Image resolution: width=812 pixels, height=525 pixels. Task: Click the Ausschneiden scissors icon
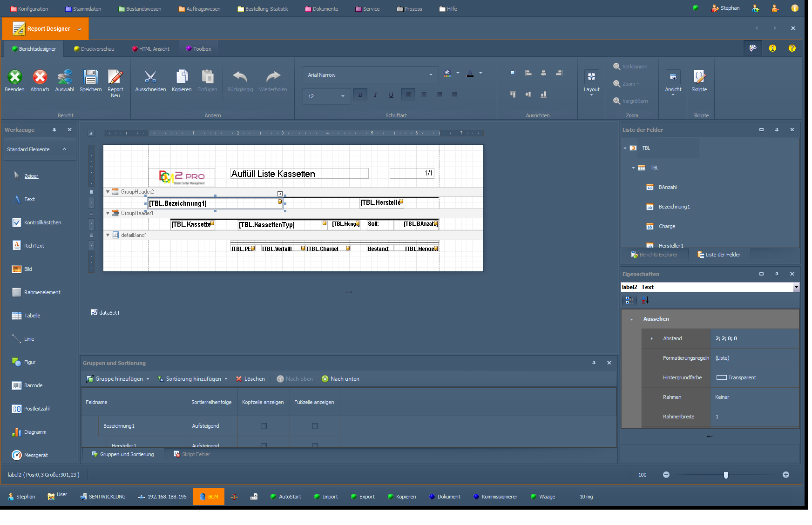point(150,77)
